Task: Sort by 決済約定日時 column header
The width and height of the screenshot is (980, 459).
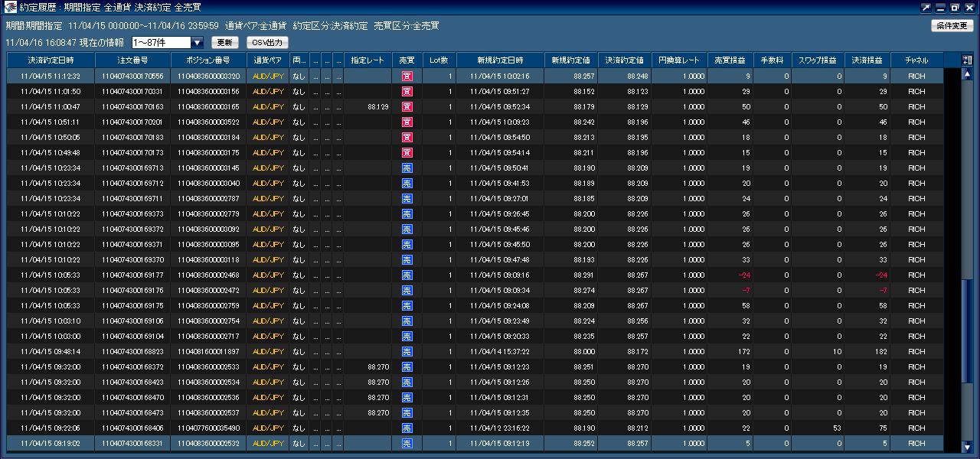Action: click(x=51, y=60)
